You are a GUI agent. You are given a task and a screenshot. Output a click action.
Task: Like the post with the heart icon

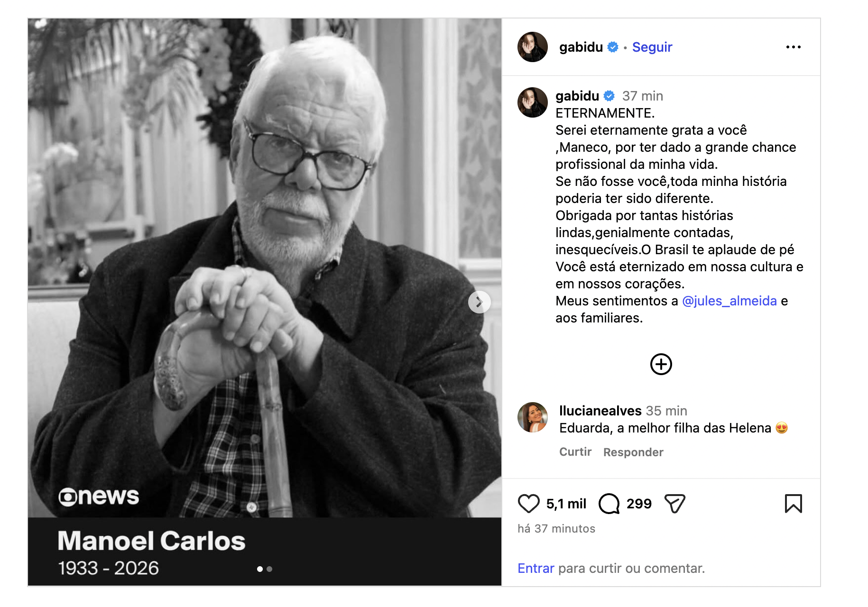[528, 504]
